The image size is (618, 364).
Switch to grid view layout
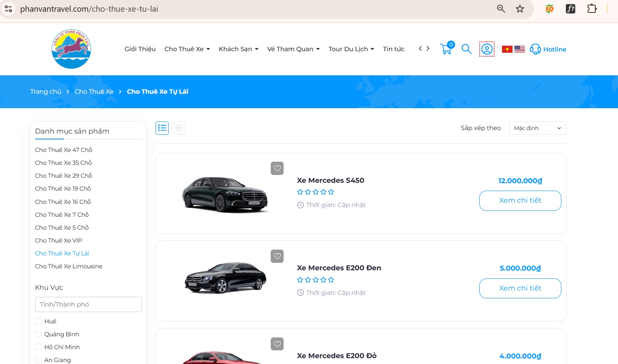pyautogui.click(x=179, y=128)
